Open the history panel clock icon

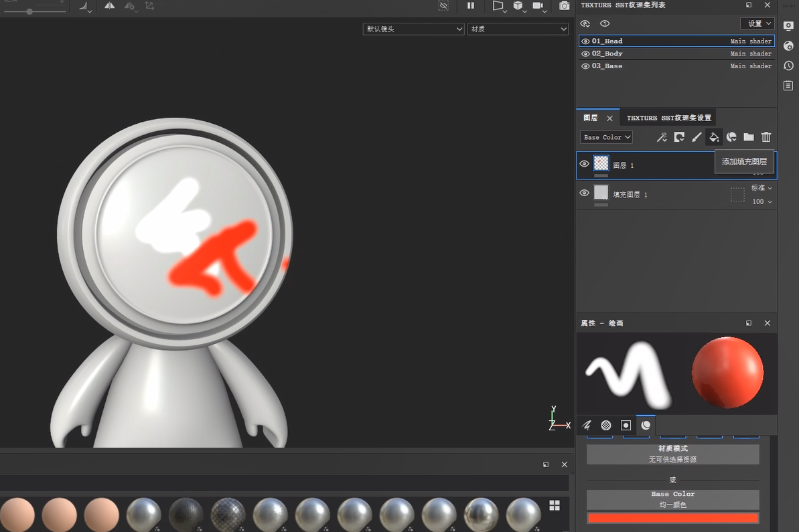(788, 66)
